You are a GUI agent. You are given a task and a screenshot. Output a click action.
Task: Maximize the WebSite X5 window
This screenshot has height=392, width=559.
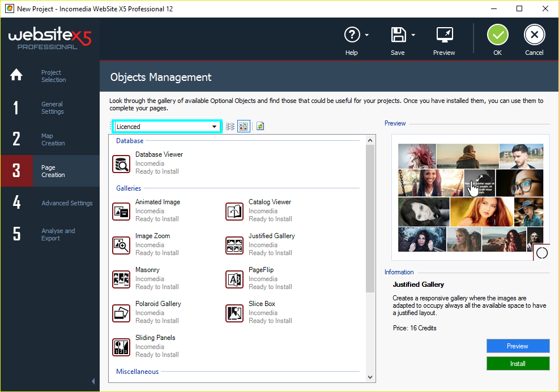coord(519,8)
